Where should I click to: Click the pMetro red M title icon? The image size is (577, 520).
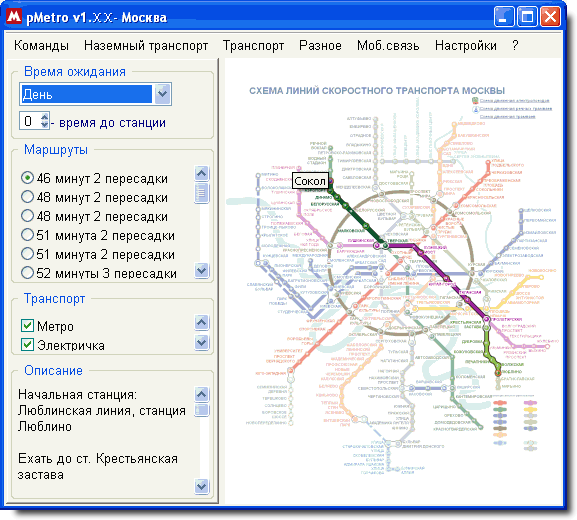click(14, 17)
